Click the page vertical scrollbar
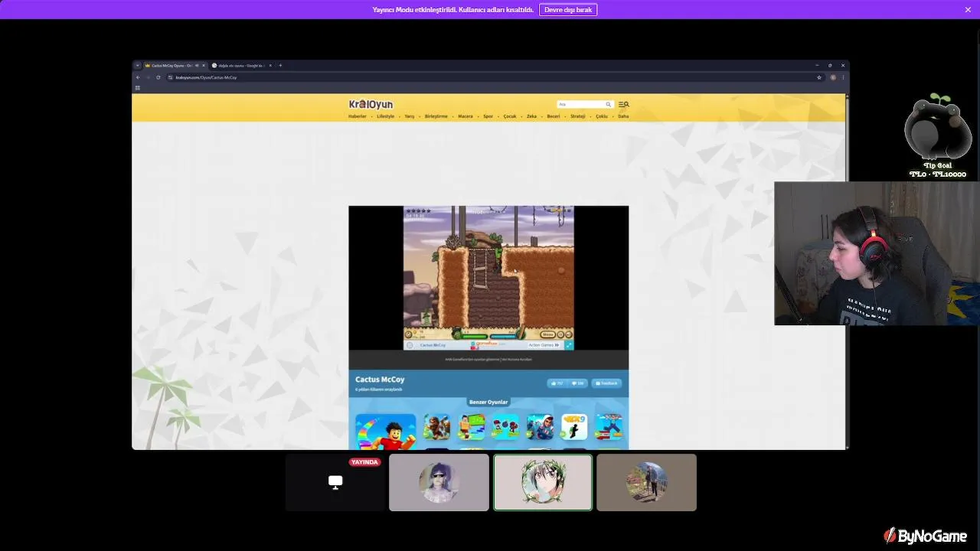Viewport: 980px width, 551px height. pyautogui.click(x=847, y=272)
